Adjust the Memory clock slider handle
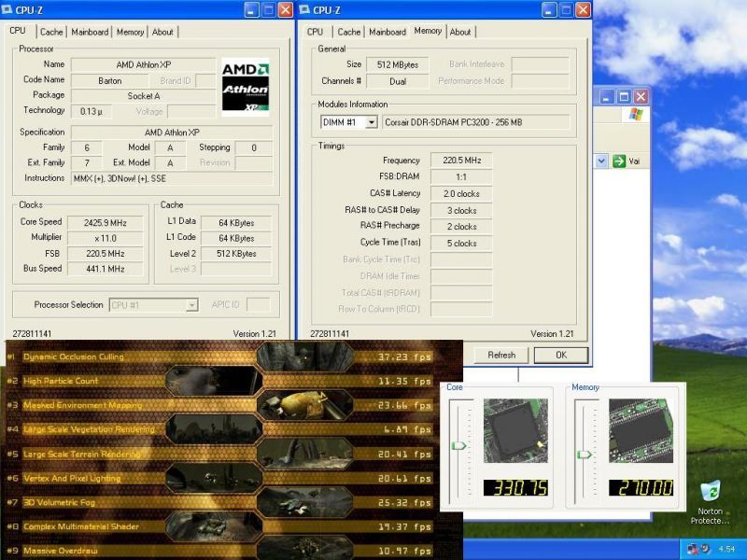Image resolution: width=747 pixels, height=560 pixels. [x=585, y=455]
